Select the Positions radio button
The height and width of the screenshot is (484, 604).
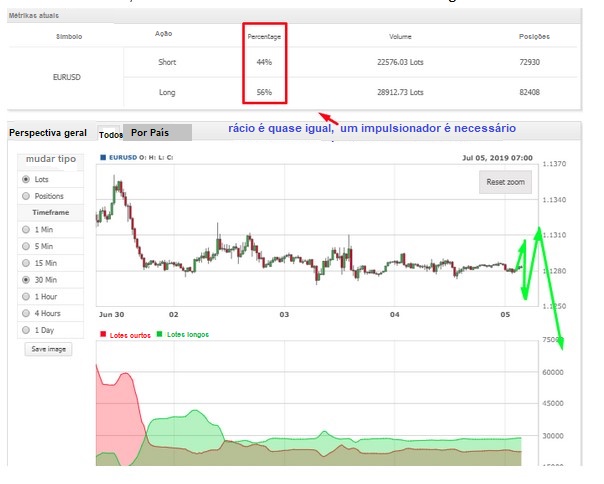point(26,196)
